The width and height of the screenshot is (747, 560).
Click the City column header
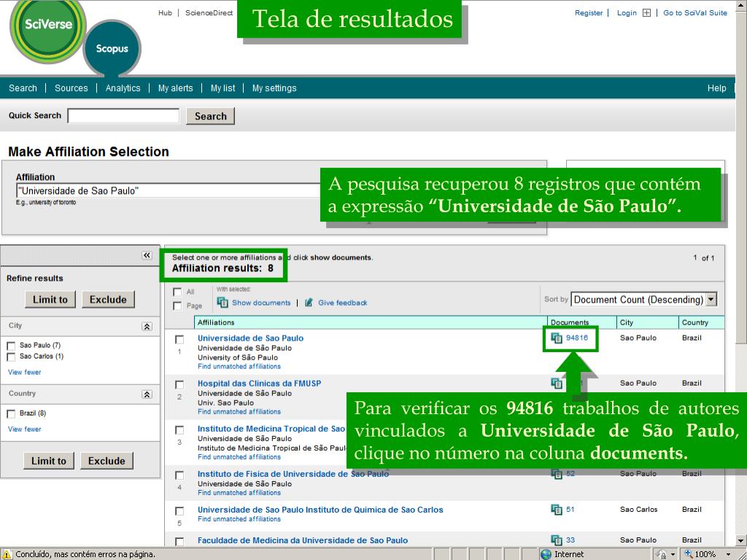coord(626,322)
